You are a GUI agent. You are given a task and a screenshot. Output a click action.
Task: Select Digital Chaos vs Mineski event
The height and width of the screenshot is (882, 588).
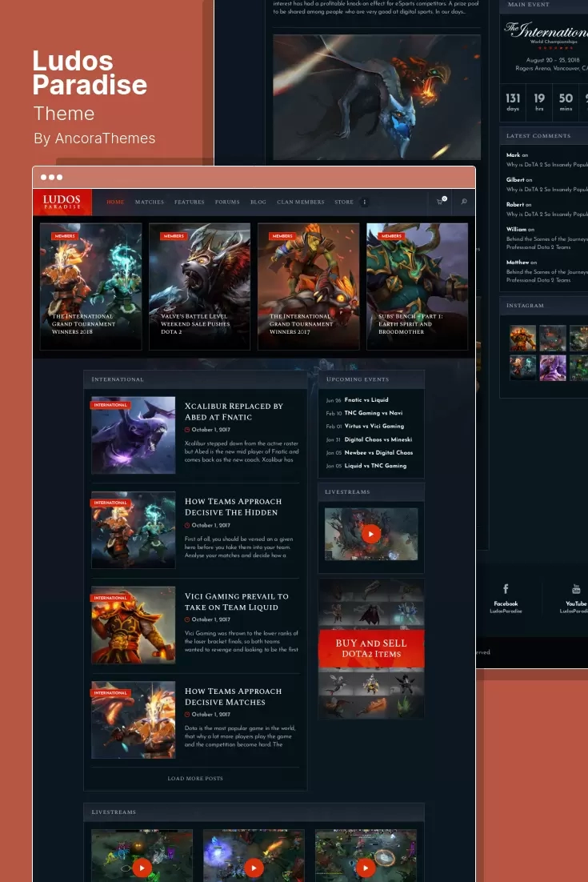click(378, 439)
